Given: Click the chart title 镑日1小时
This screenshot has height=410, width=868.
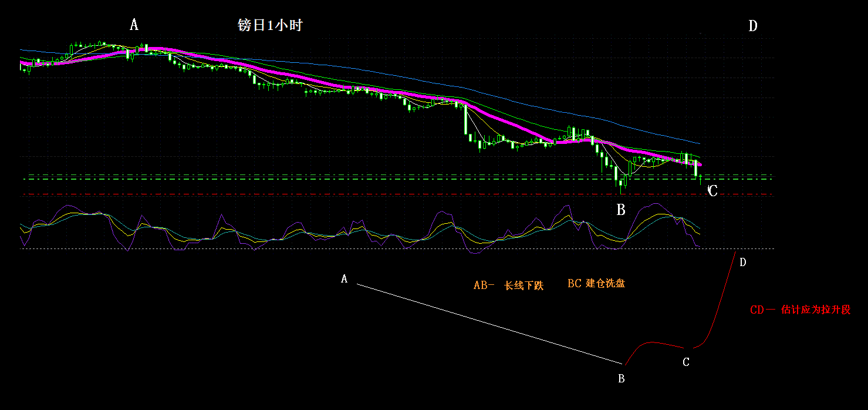Looking at the screenshot, I should [270, 25].
